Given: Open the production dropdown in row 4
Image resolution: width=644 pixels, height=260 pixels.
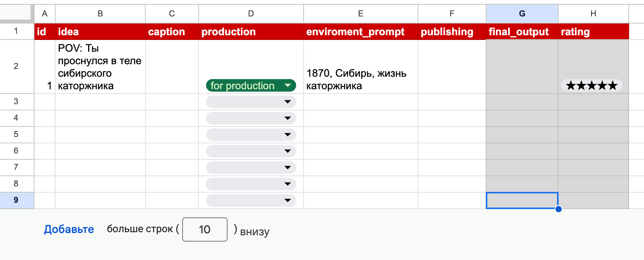Looking at the screenshot, I should click(x=251, y=118).
